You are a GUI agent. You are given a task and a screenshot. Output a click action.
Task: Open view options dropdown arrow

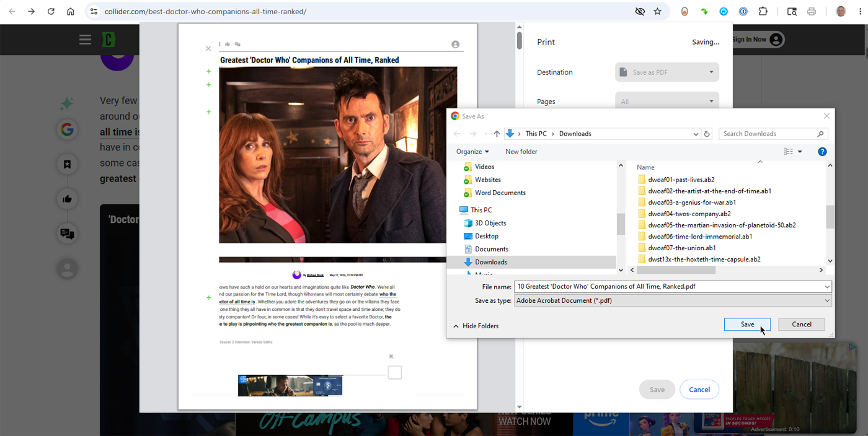800,152
